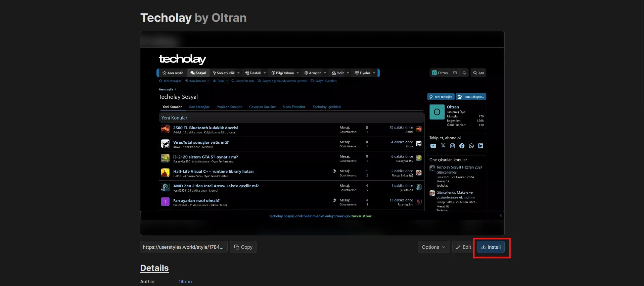This screenshot has width=644, height=286.
Task: Switch to the Popüler Konular tab
Action: pyautogui.click(x=229, y=107)
